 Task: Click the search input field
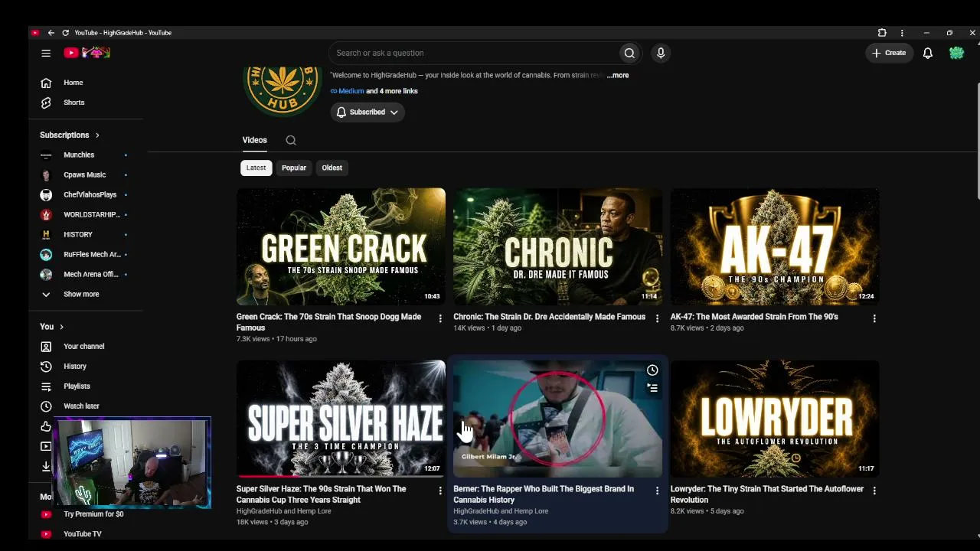tap(475, 53)
